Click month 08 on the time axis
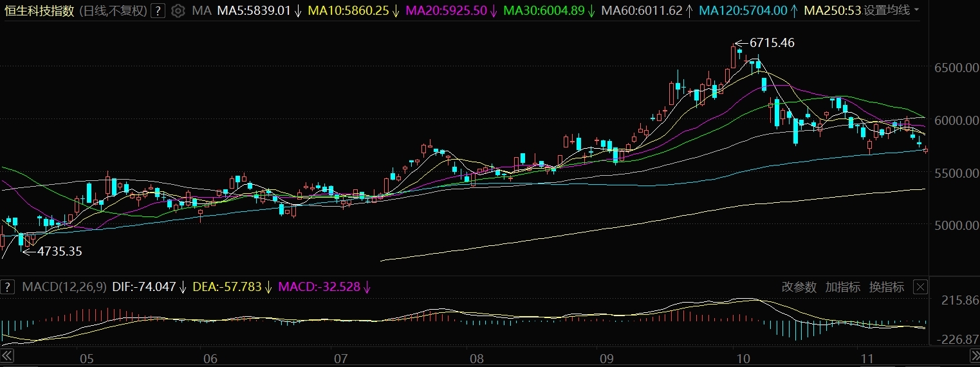This screenshot has height=367, width=980. click(x=477, y=359)
